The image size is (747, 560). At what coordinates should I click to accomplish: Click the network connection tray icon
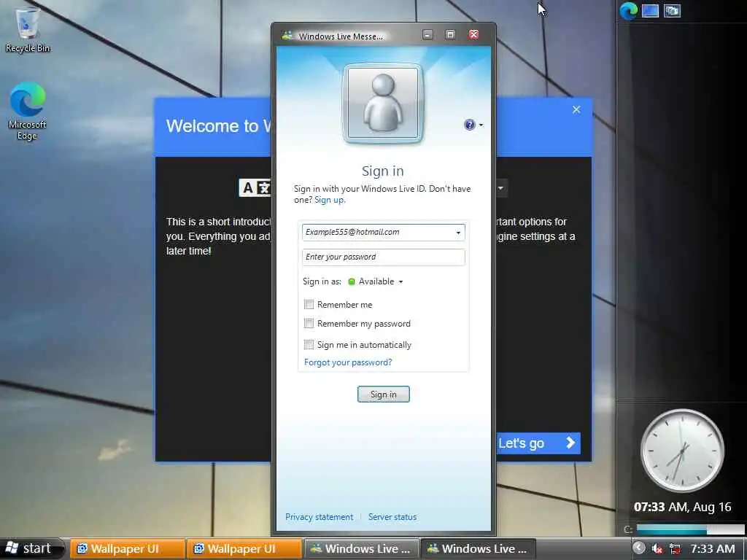pos(675,548)
